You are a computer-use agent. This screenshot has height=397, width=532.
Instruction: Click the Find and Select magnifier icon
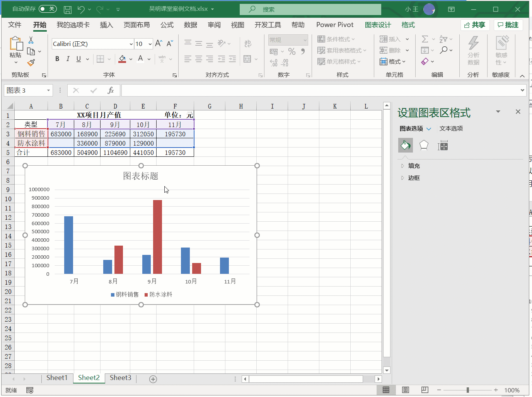pyautogui.click(x=444, y=50)
